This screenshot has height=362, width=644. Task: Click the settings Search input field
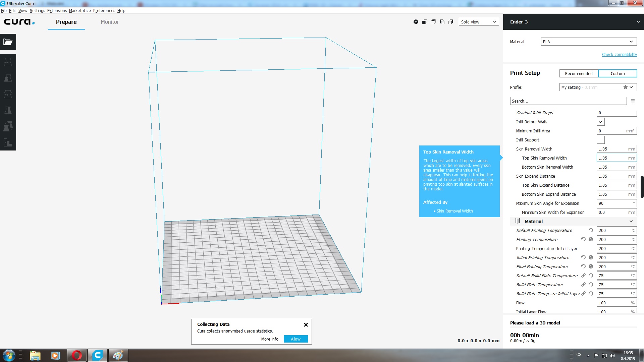(x=568, y=101)
